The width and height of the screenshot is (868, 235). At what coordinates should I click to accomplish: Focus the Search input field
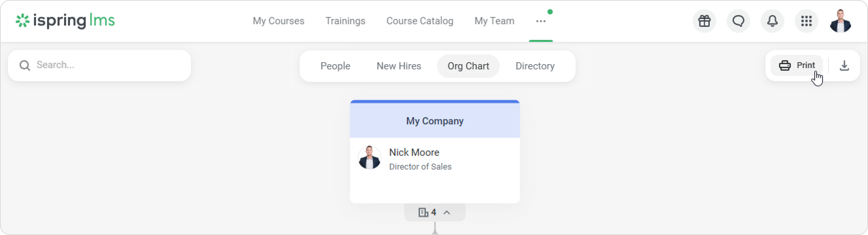click(x=108, y=65)
